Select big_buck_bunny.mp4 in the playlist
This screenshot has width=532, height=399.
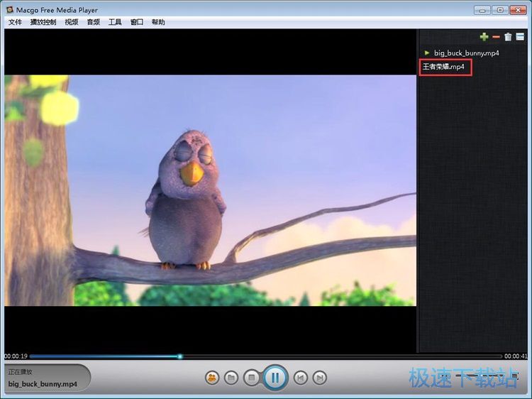467,53
